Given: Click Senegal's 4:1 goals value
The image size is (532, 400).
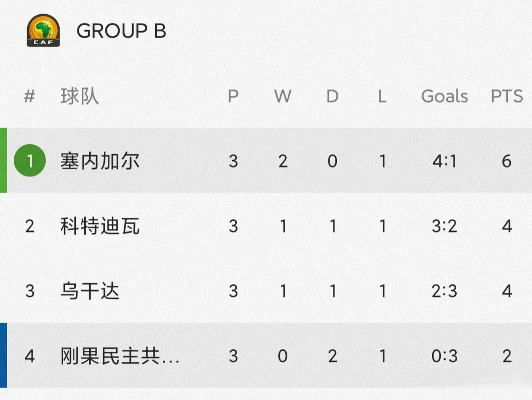Looking at the screenshot, I should (x=444, y=161).
